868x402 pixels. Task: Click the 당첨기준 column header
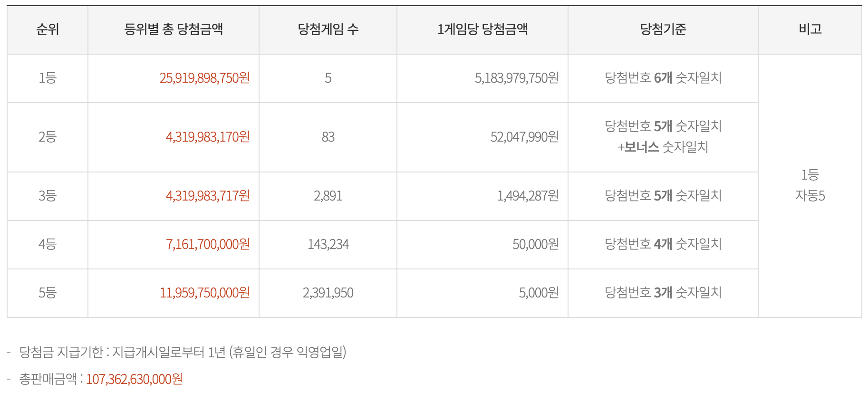(663, 29)
